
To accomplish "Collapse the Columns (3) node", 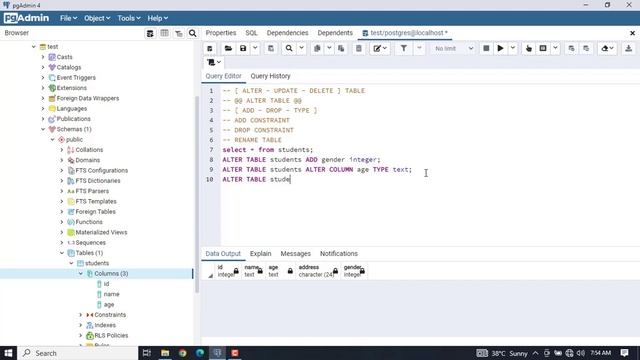I will click(81, 273).
